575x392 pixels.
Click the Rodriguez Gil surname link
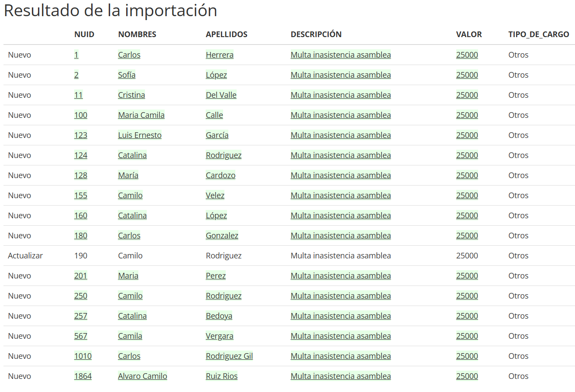point(229,356)
